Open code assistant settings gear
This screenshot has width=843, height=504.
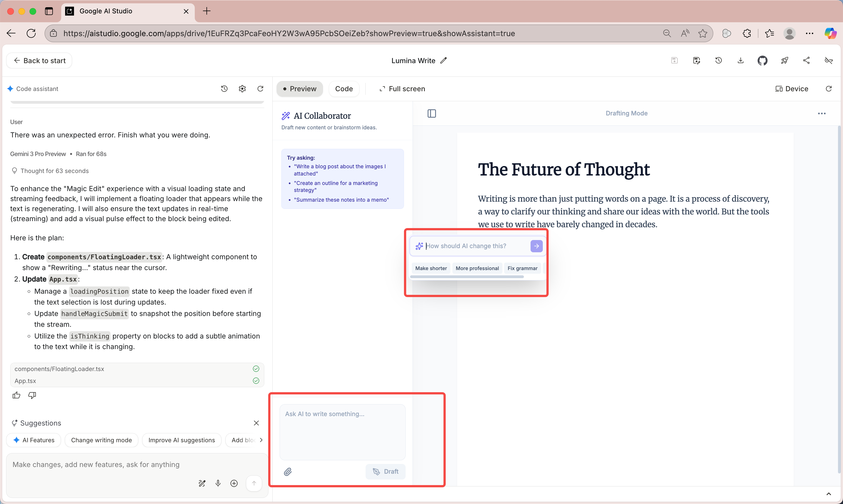pos(242,89)
